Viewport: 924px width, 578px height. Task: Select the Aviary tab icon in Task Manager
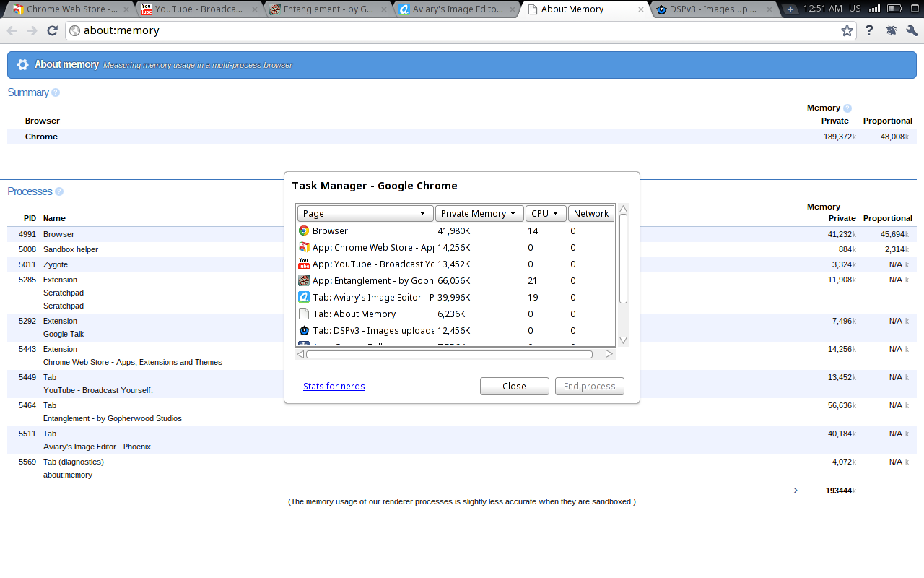[304, 297]
